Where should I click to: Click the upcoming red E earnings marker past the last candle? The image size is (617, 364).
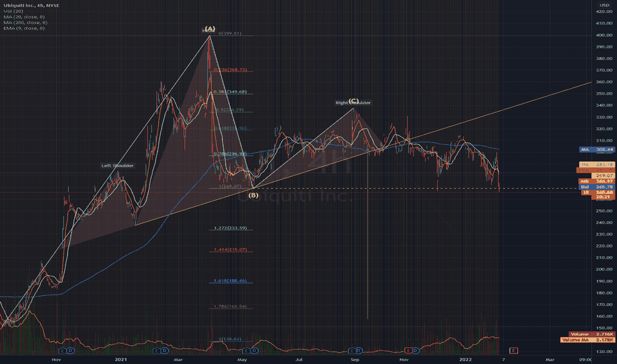click(x=513, y=350)
